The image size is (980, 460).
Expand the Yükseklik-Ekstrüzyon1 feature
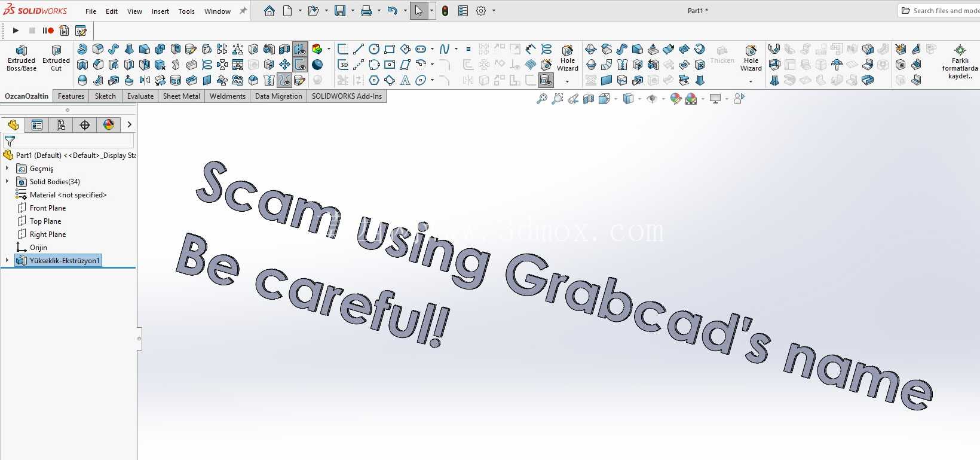[7, 260]
